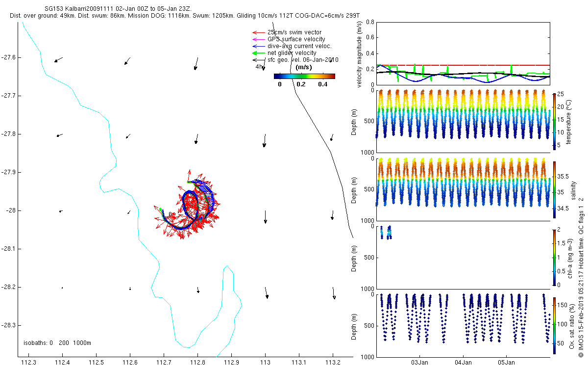
Task: Click the 'velocity magnitude (m/s)' axis label
Action: click(360, 54)
